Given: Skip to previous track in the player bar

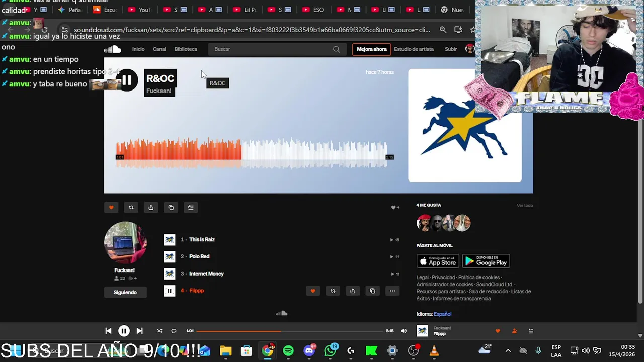Looking at the screenshot, I should point(108,331).
